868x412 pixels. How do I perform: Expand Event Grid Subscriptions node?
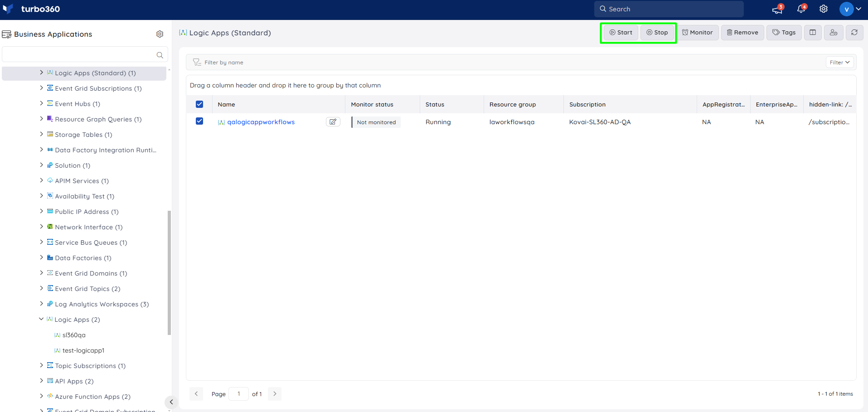tap(42, 88)
